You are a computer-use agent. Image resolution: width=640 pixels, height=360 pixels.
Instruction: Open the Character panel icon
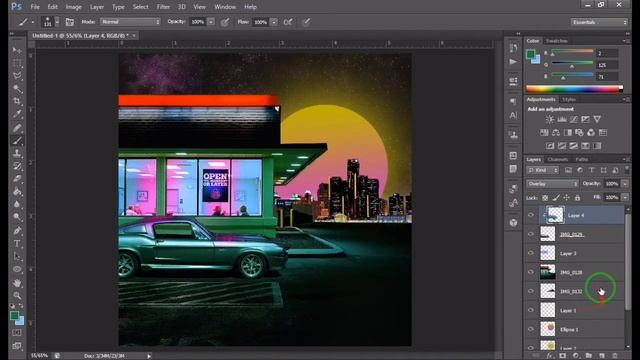[x=513, y=116]
